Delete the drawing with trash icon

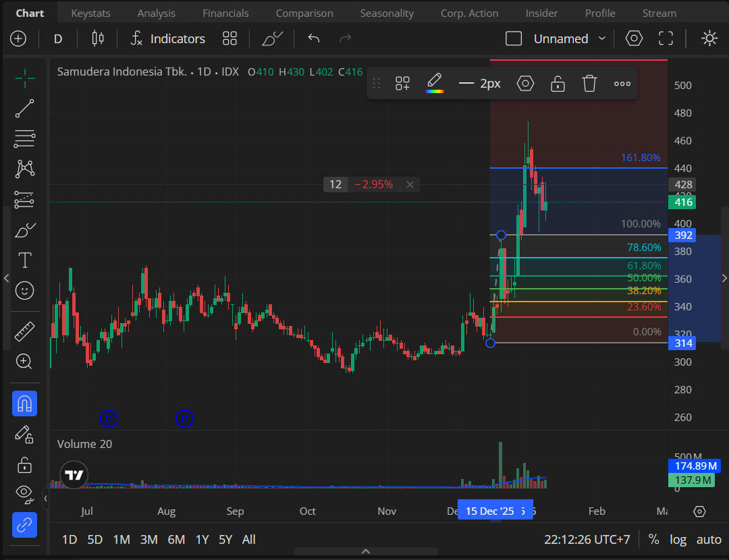pyautogui.click(x=589, y=84)
